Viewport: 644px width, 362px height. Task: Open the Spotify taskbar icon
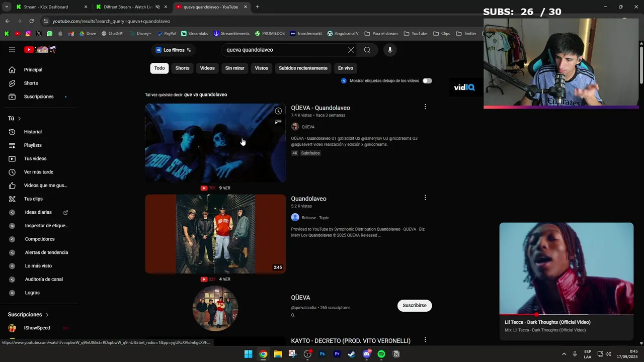(x=381, y=354)
